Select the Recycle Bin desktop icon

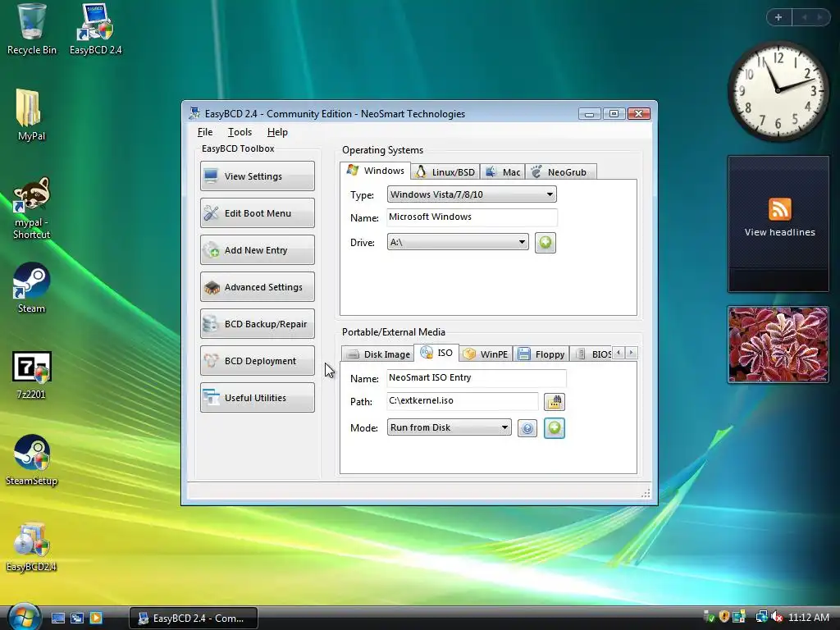coord(31,30)
